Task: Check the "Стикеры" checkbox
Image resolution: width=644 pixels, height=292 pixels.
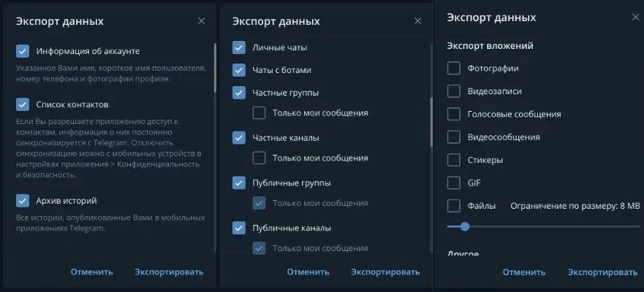Action: point(454,160)
